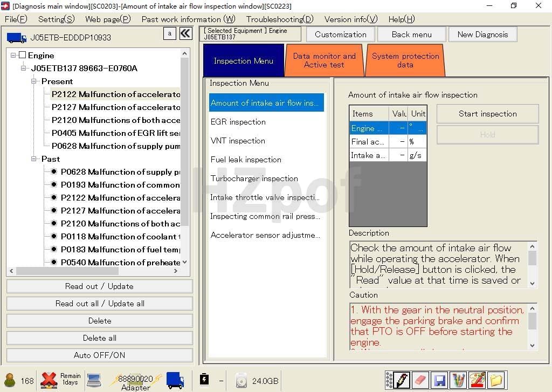Click the laptop adapter icon in status bar

(94, 380)
